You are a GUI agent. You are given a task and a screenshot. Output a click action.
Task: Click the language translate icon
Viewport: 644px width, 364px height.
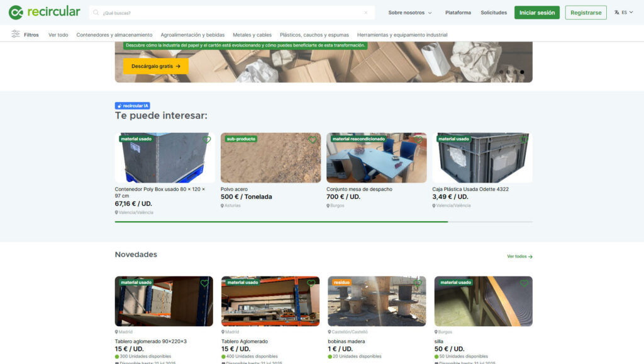pos(616,13)
